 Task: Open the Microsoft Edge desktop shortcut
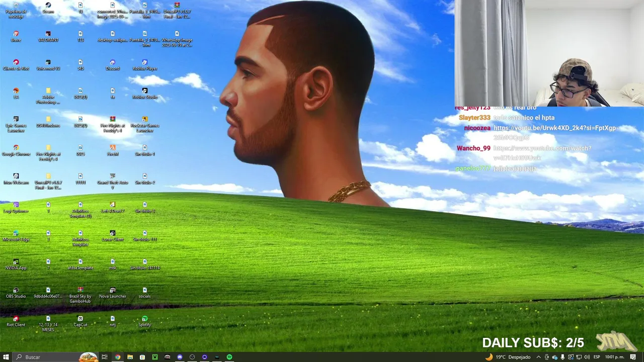coord(16,236)
